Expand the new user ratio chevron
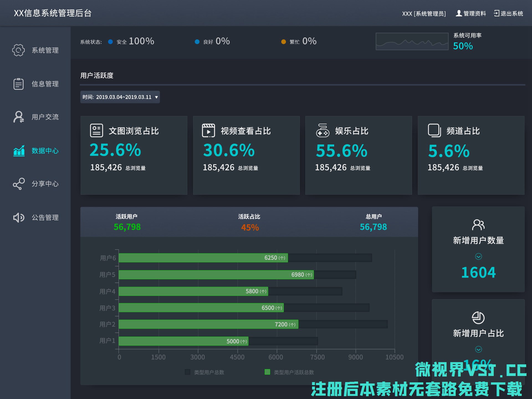Viewport: 532px width, 399px height. coord(478,349)
